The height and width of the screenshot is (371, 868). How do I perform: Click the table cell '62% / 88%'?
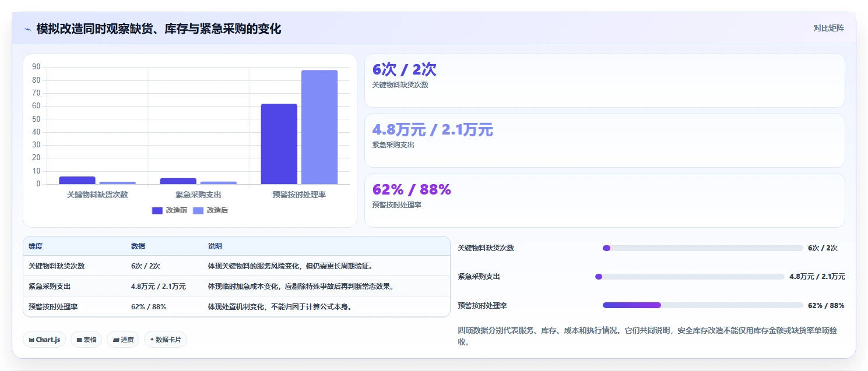tap(149, 307)
